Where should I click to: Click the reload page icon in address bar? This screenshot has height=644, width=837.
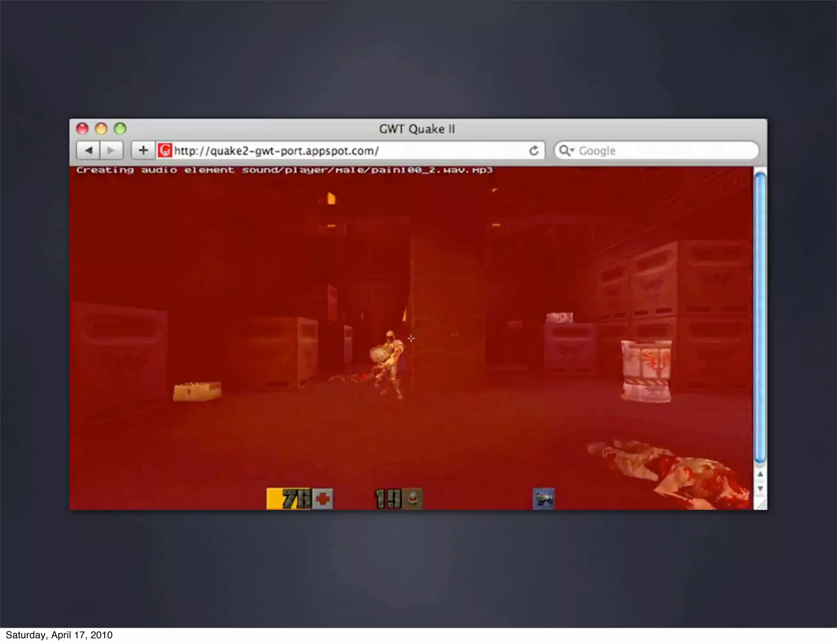533,151
